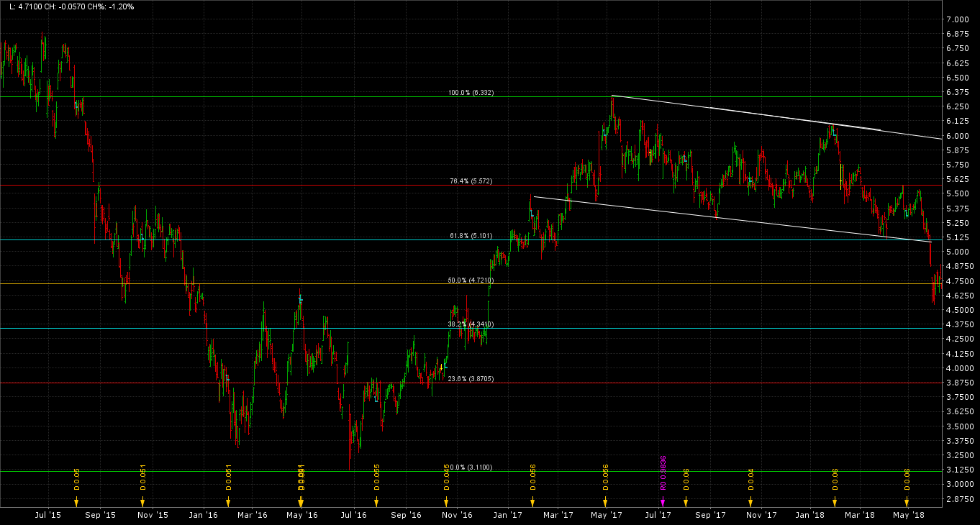This screenshot has width=980, height=525.
Task: Click the "76.4% (5.572)" Fibonacci label
Action: (471, 181)
